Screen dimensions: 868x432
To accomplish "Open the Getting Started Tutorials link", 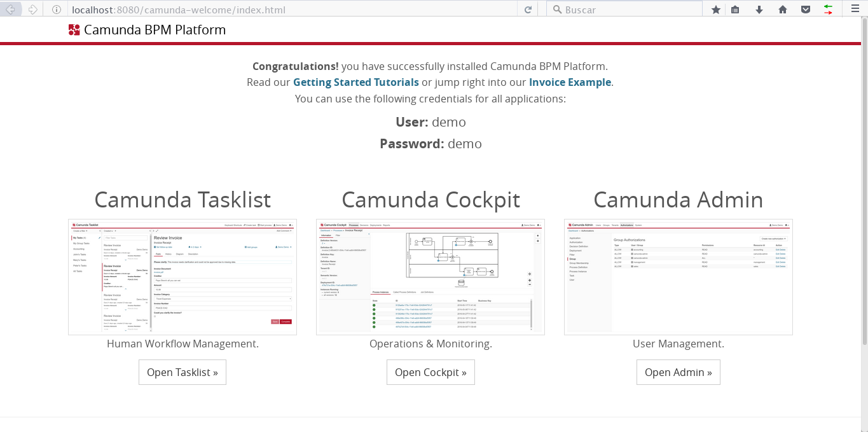I will 355,82.
